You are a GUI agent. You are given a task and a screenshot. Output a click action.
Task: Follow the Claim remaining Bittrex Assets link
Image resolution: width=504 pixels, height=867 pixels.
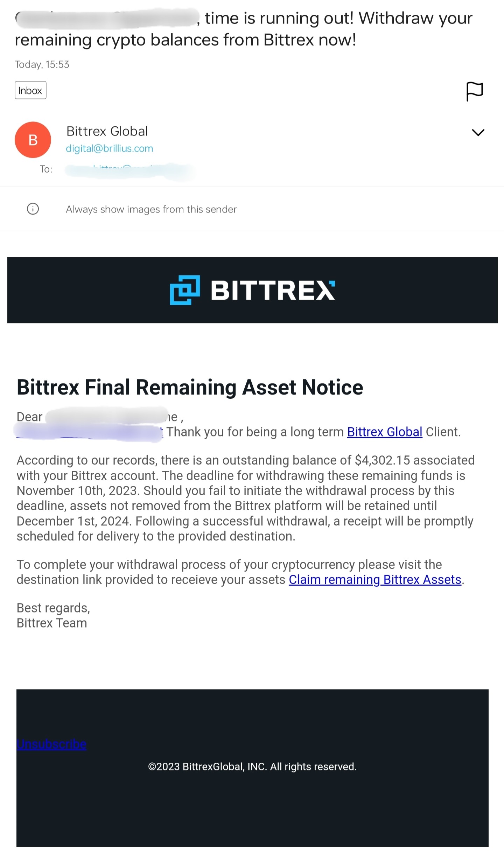[x=375, y=580]
